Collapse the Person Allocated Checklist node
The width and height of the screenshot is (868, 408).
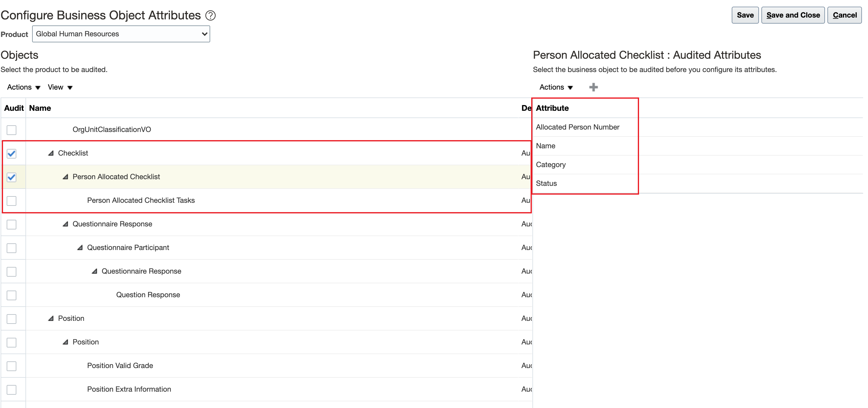pos(65,177)
